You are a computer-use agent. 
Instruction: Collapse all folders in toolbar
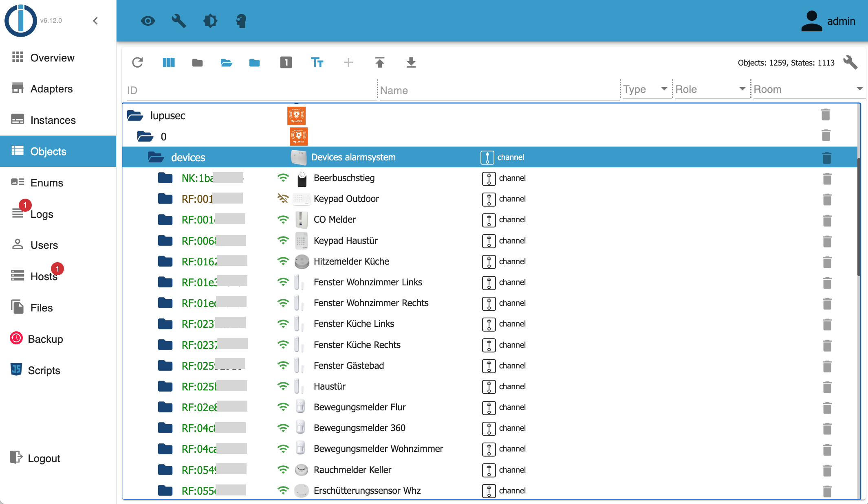197,62
